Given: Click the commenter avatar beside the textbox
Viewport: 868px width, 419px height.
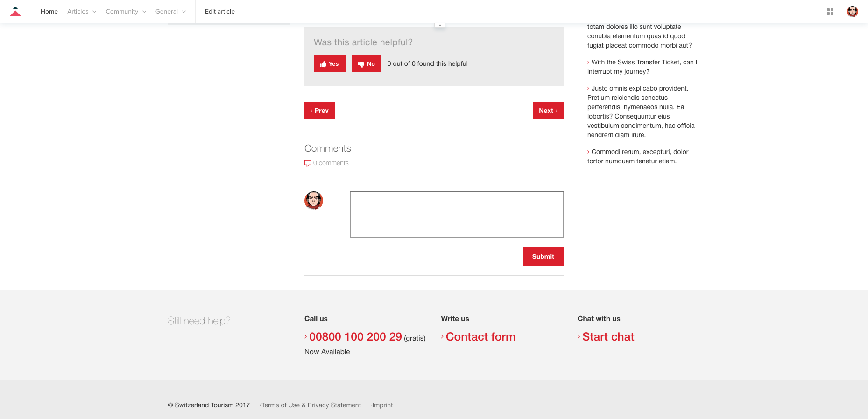Looking at the screenshot, I should click(x=314, y=201).
